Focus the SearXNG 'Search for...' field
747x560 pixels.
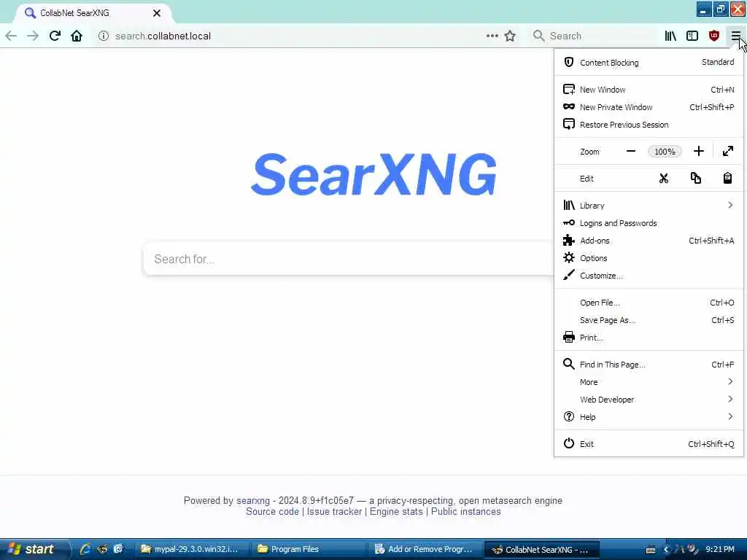349,259
